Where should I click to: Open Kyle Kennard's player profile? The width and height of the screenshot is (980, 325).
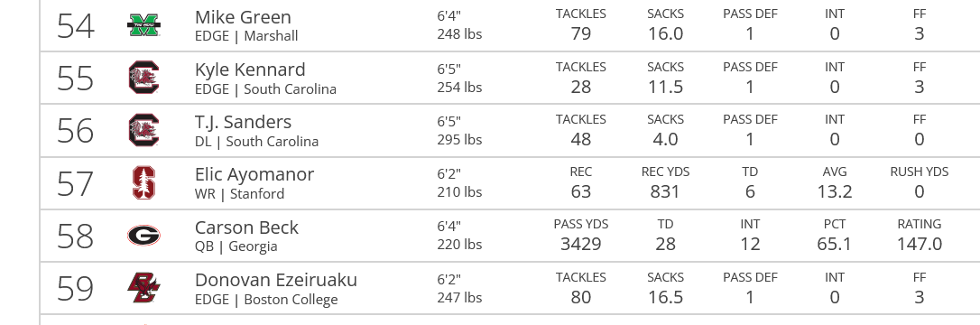[x=250, y=70]
